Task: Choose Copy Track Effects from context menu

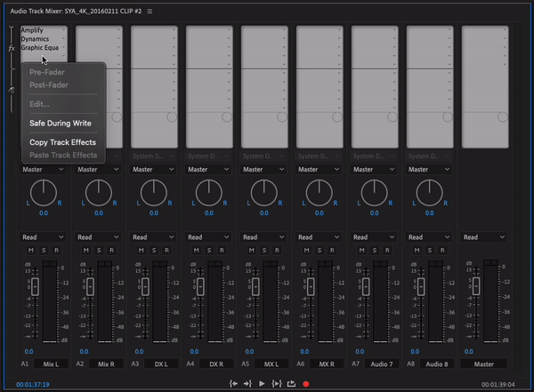Action: coord(62,142)
